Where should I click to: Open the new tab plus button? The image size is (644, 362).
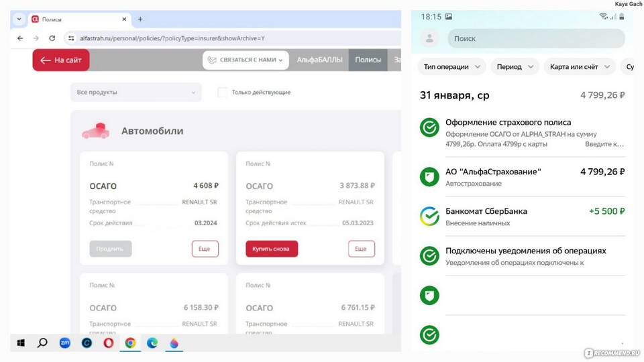140,19
